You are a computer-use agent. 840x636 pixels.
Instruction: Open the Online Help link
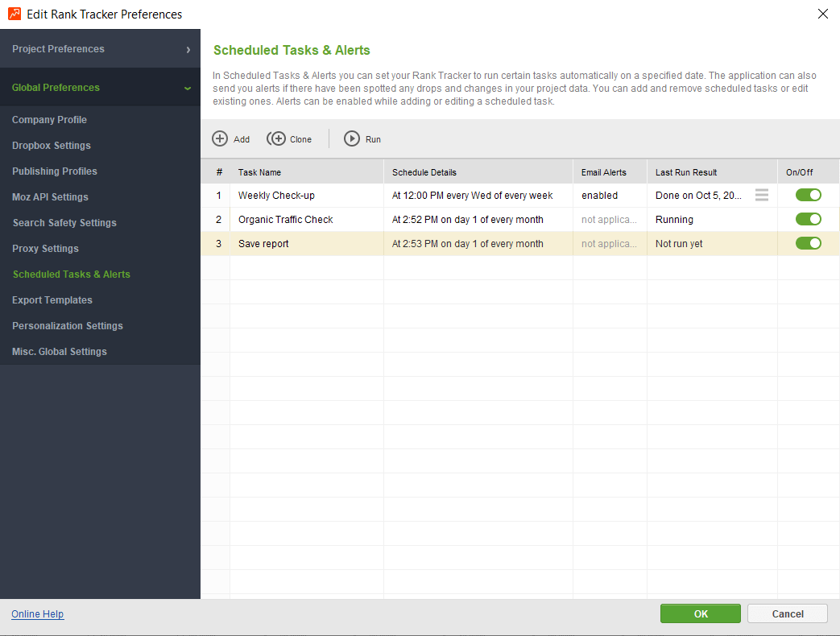tap(38, 614)
